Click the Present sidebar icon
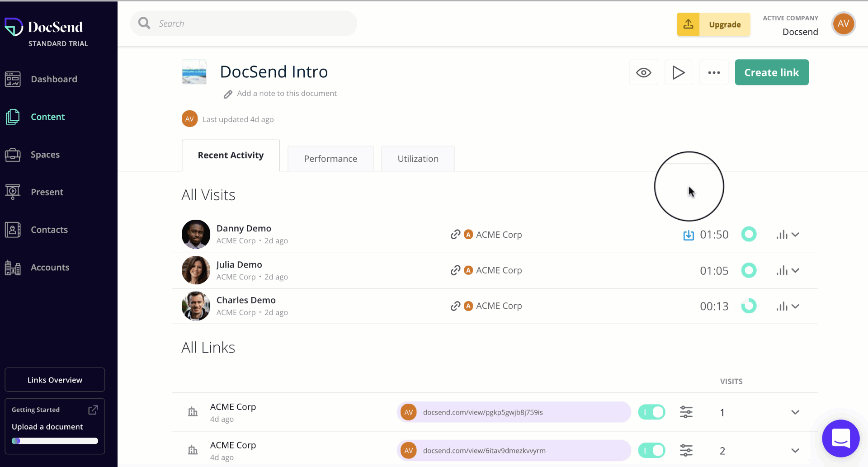The width and height of the screenshot is (868, 467). [13, 192]
